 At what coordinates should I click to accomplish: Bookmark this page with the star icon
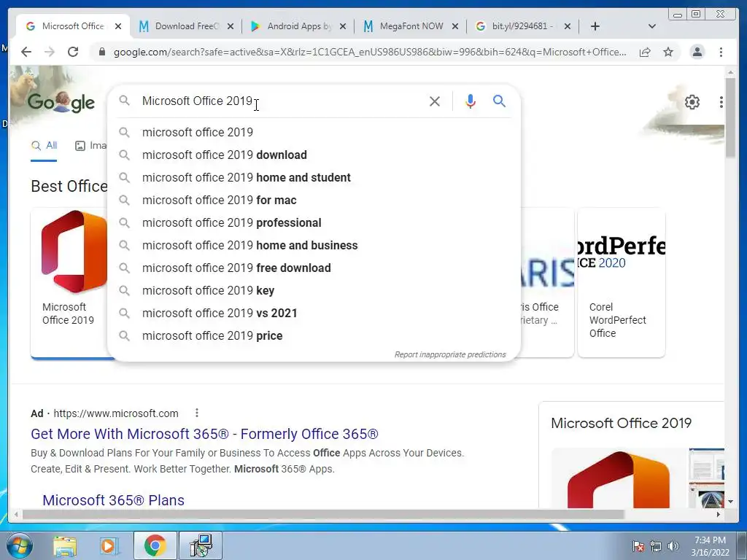(x=668, y=52)
